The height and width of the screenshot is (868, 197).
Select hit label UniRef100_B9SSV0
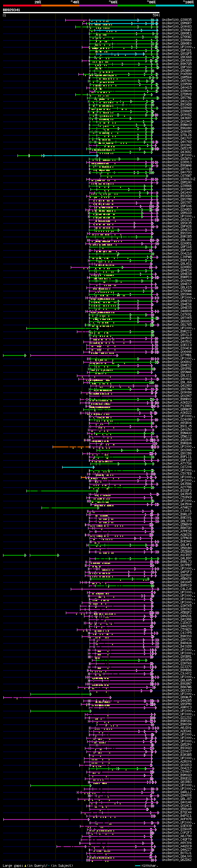point(177,233)
